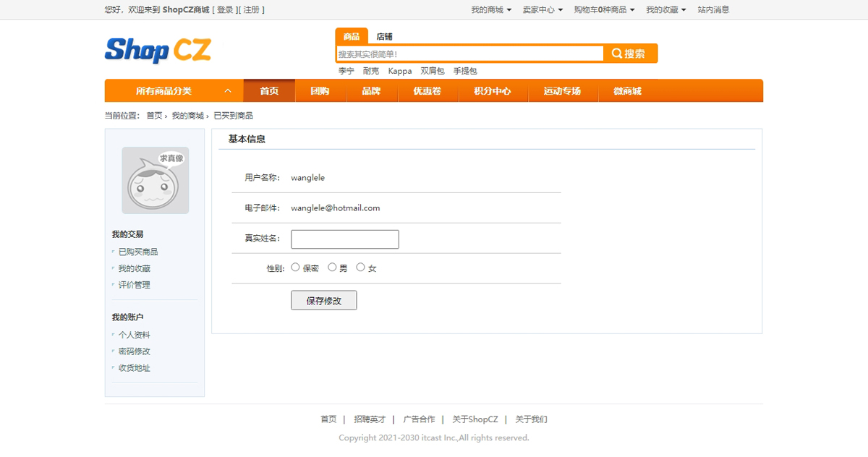Image resolution: width=868 pixels, height=457 pixels.
Task: Click the footer 招聘英才 link
Action: click(370, 419)
